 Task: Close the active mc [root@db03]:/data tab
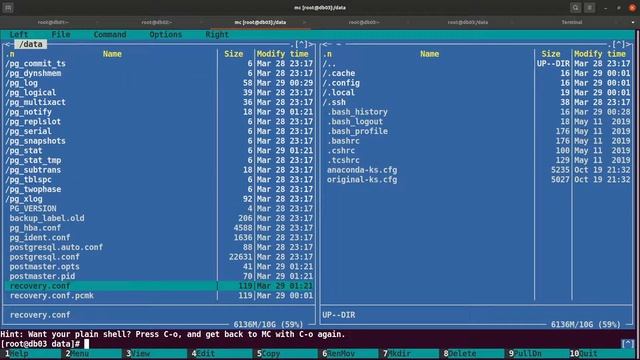pyautogui.click(x=304, y=22)
